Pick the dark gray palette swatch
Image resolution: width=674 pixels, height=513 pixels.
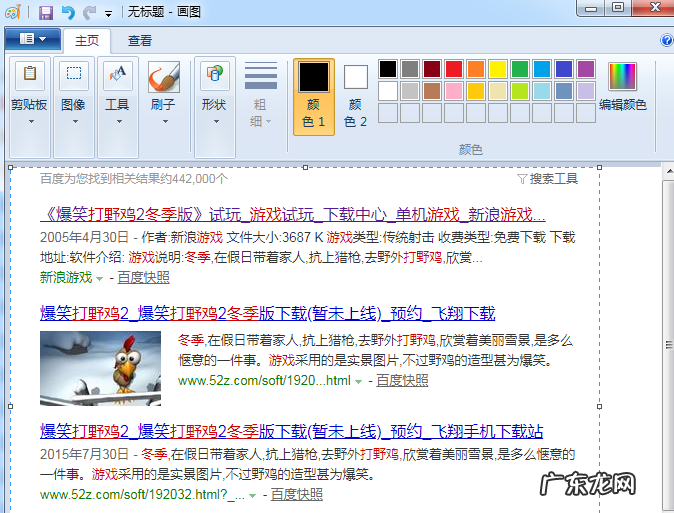[x=410, y=69]
